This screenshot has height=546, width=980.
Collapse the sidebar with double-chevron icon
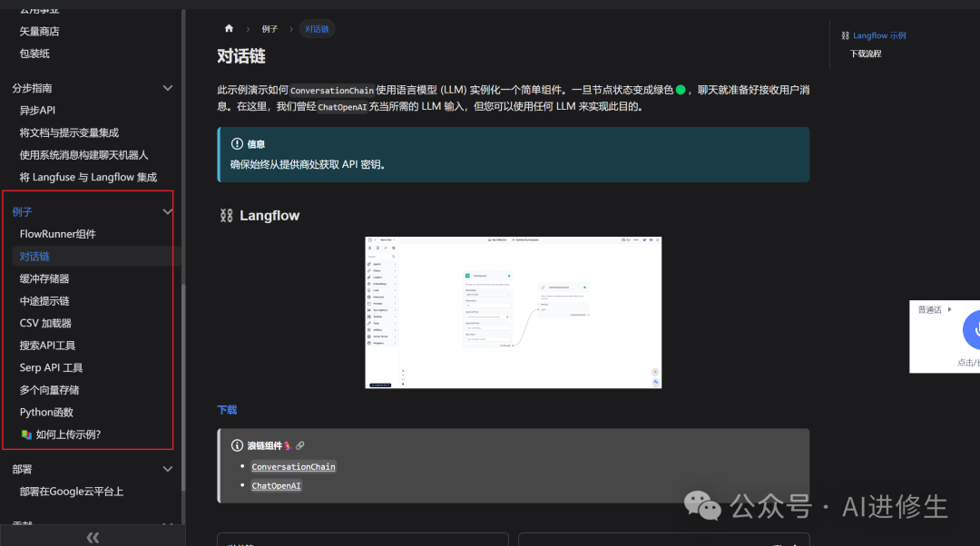(x=93, y=537)
